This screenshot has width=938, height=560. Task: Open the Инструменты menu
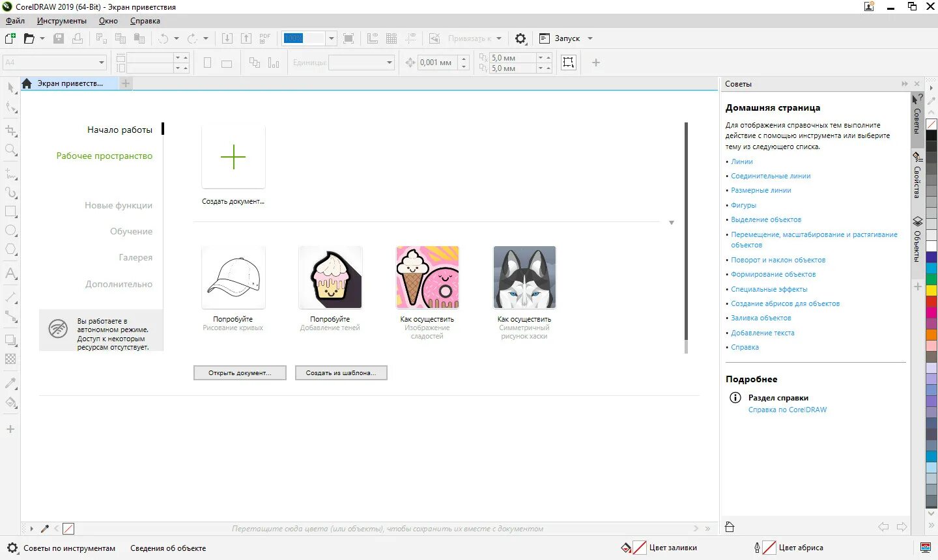coord(62,21)
